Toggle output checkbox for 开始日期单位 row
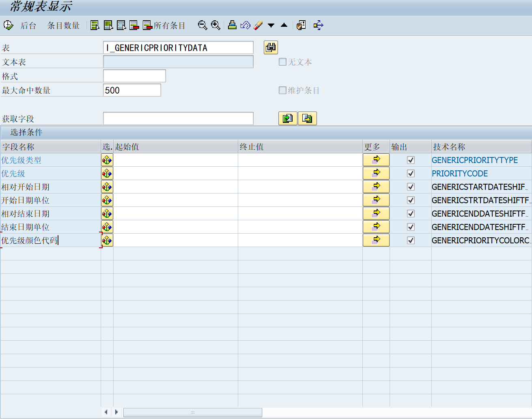Viewport: 532px width, 419px height. (x=411, y=200)
